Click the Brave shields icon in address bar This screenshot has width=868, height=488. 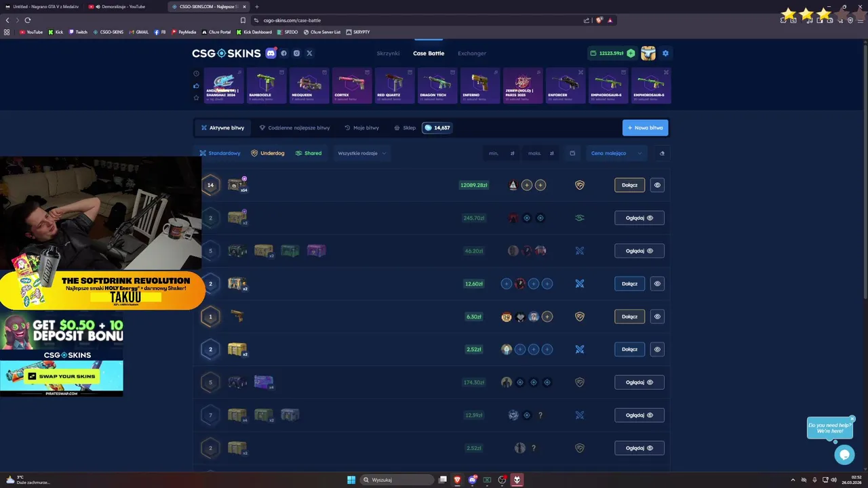click(x=599, y=20)
